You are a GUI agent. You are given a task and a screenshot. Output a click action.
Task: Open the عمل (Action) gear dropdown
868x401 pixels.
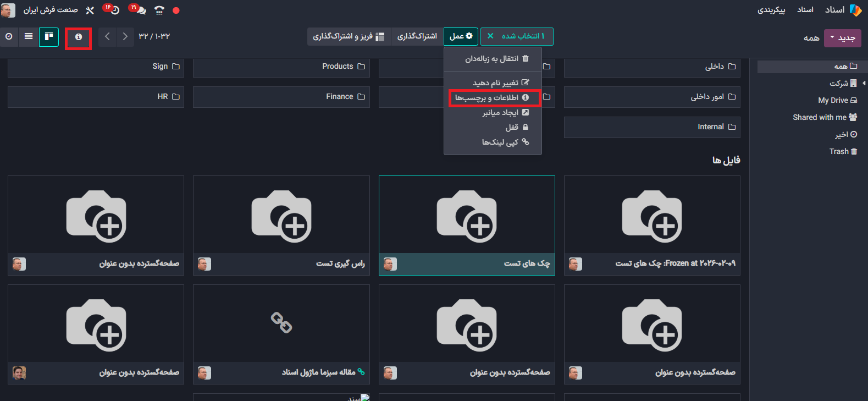[461, 36]
